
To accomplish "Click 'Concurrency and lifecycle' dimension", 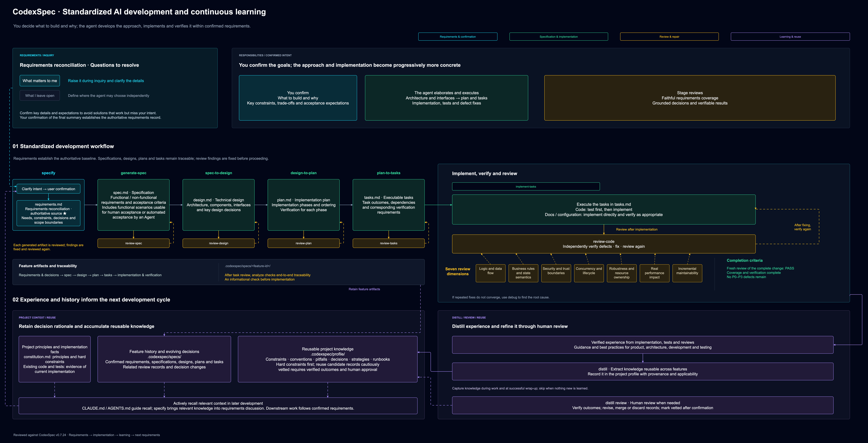I will point(589,273).
